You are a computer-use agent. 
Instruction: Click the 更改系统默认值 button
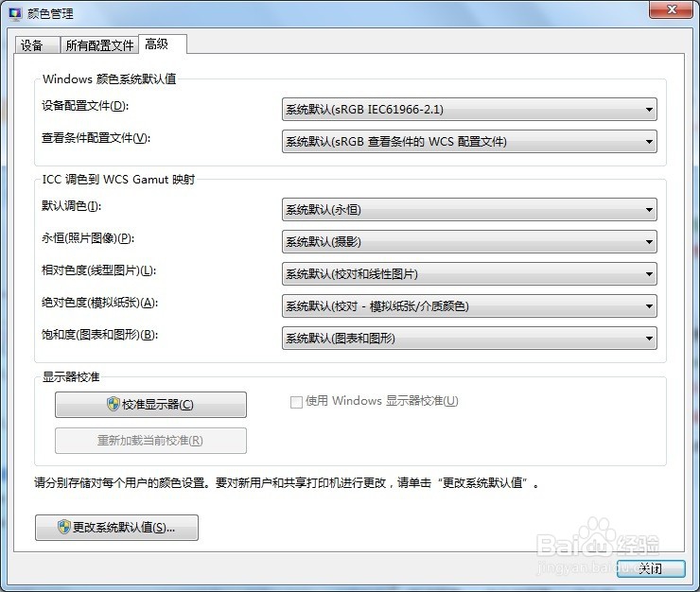(116, 528)
